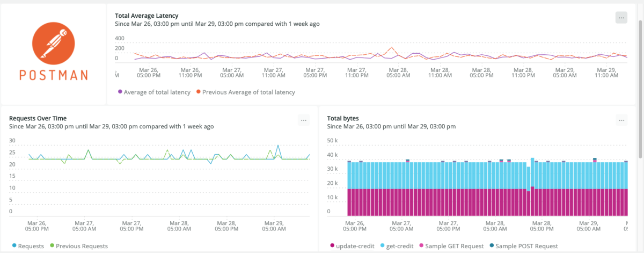Toggle the Requests legend series
Viewport: 644px width, 253px height.
point(27,246)
